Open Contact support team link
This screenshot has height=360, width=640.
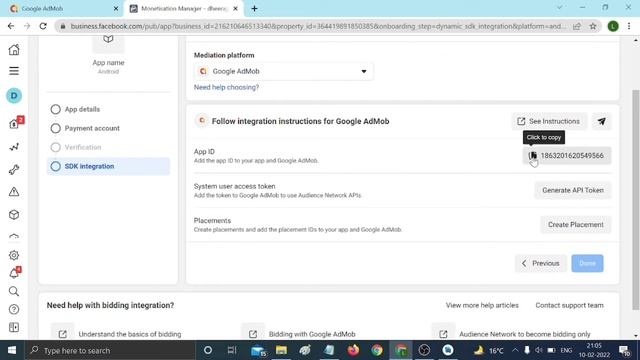(569, 305)
